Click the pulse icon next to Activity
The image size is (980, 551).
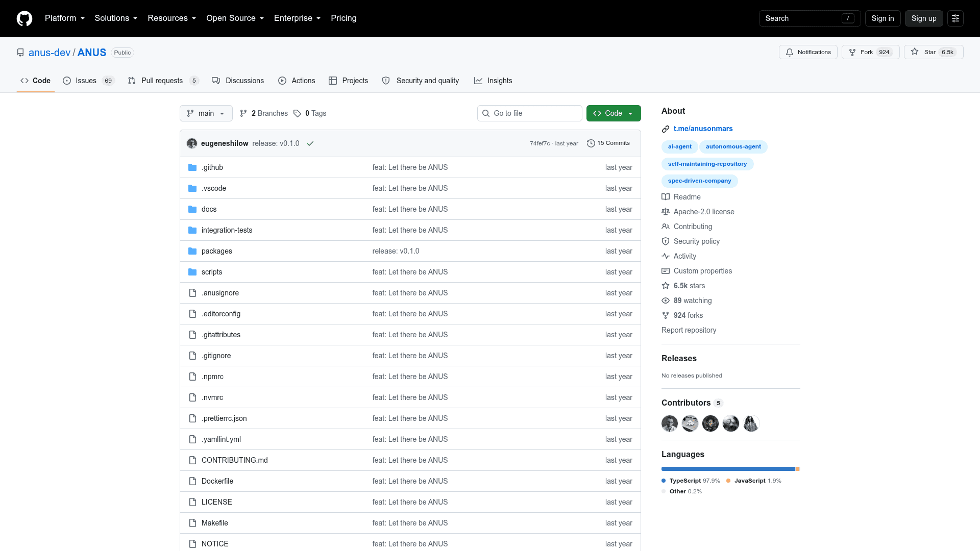tap(666, 256)
